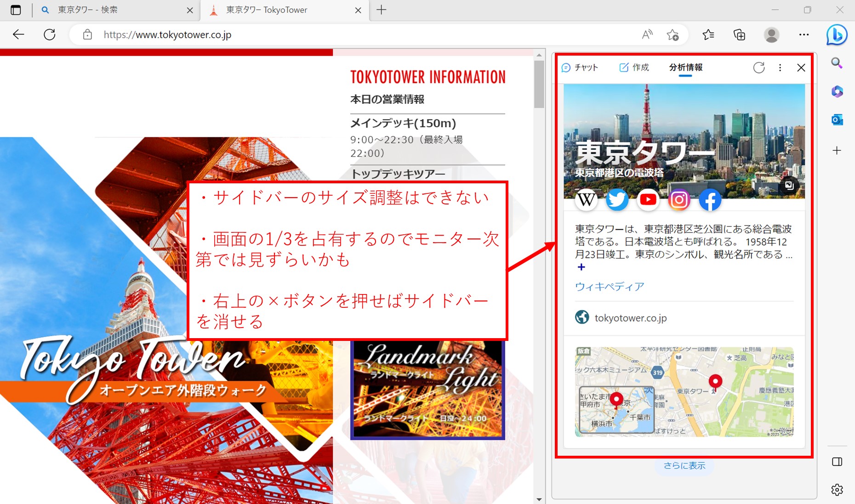
Task: Click the さらに表示 button
Action: click(x=684, y=465)
